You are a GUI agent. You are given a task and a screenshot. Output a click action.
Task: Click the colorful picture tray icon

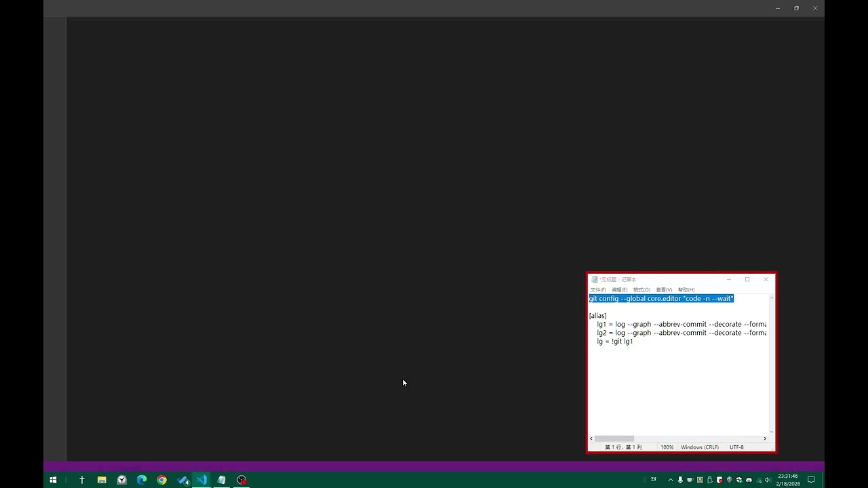click(x=700, y=480)
